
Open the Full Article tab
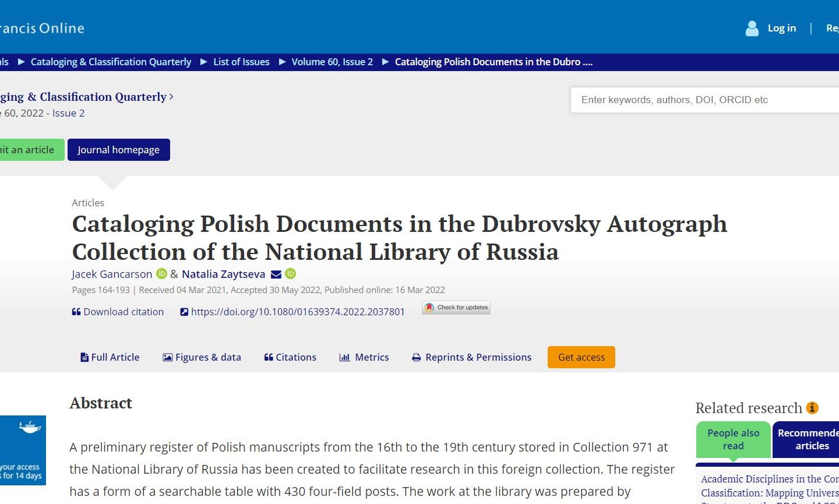110,357
